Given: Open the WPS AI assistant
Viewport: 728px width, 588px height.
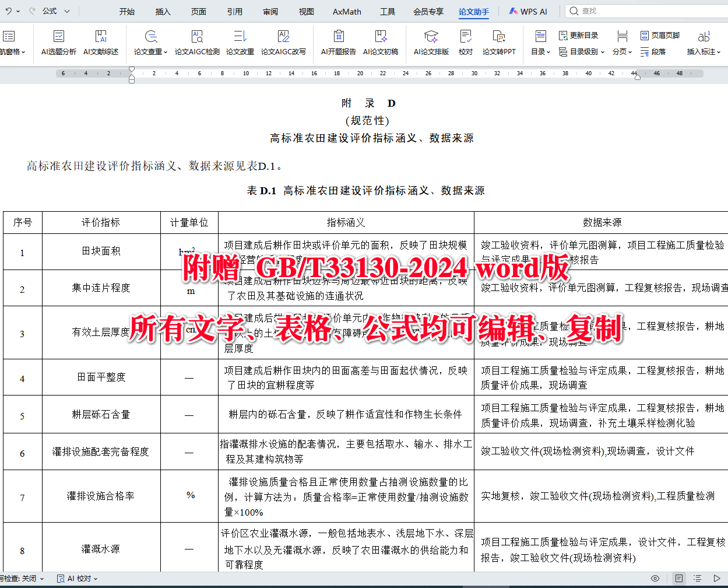Looking at the screenshot, I should pos(527,10).
